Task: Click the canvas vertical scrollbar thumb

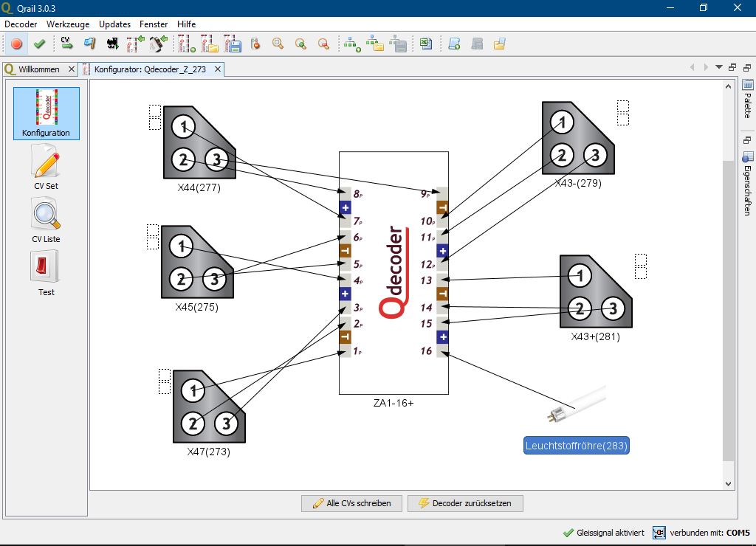Action: coord(728,311)
